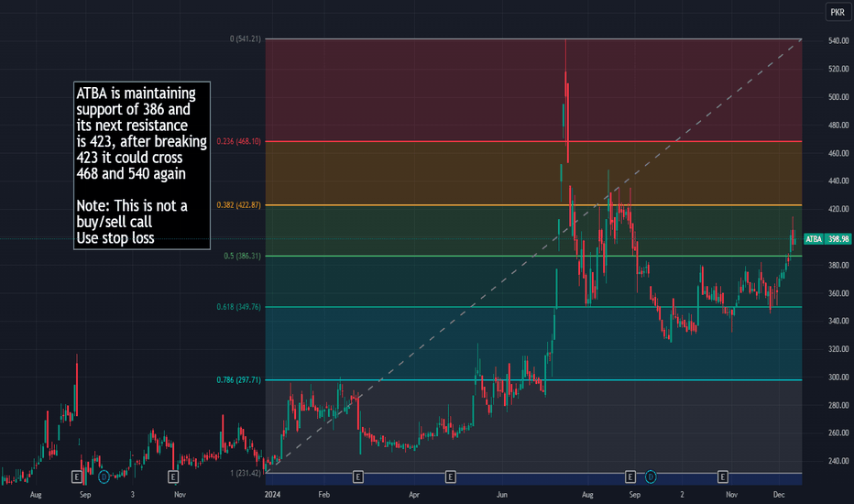Click the earnings E marker just before Nov 2024

[723, 477]
